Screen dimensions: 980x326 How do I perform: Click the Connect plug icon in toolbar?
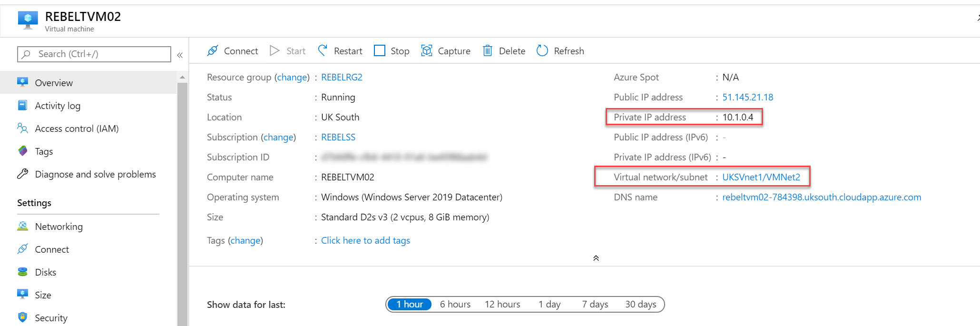click(x=213, y=50)
